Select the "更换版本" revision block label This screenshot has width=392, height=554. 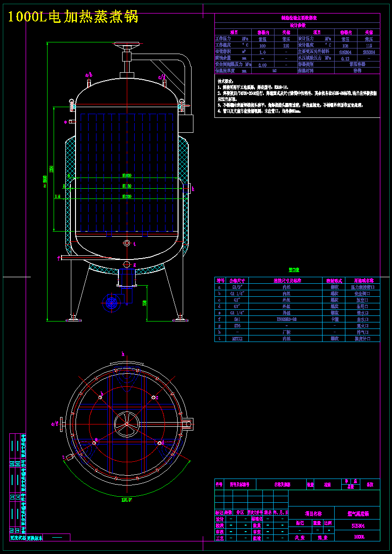pos(34,538)
